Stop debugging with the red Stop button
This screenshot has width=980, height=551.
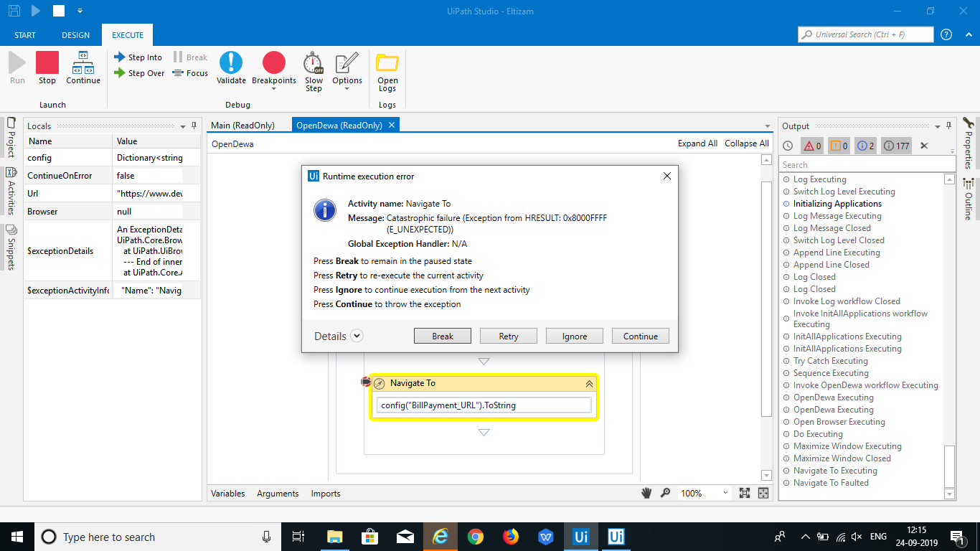click(47, 68)
